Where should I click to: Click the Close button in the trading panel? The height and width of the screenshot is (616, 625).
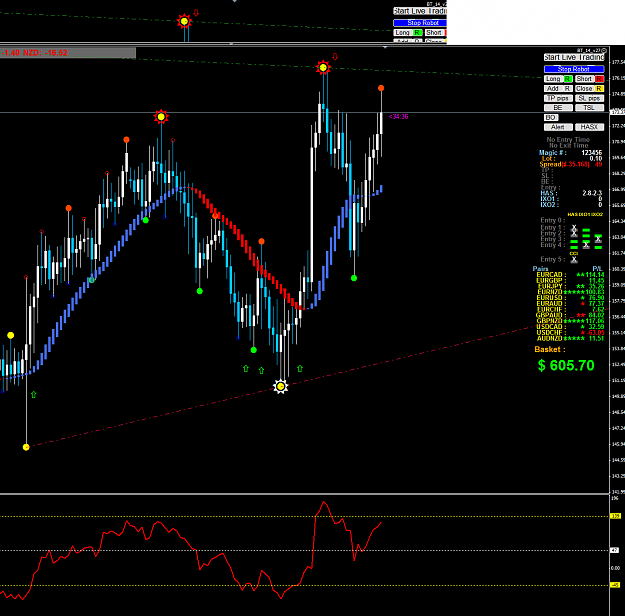584,89
